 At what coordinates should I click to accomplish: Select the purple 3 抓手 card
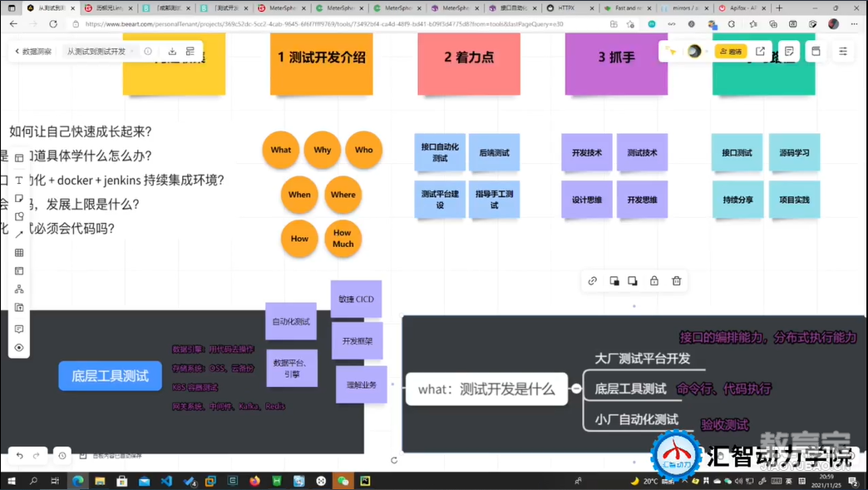(x=616, y=63)
